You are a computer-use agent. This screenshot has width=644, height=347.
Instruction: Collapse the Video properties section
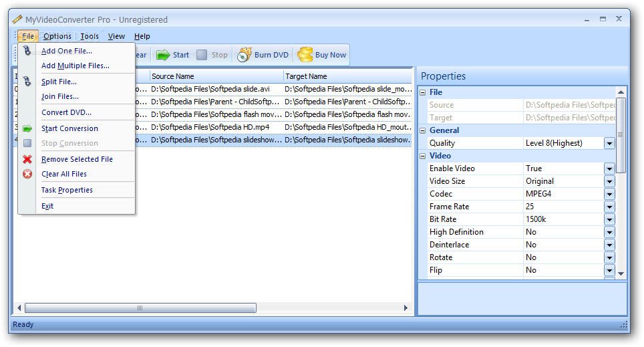coord(423,156)
